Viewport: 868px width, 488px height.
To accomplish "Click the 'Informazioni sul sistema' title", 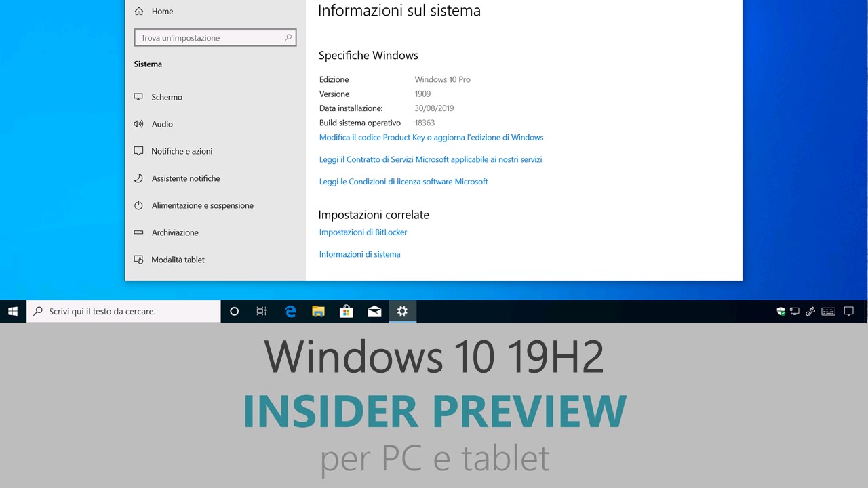I will pyautogui.click(x=399, y=11).
